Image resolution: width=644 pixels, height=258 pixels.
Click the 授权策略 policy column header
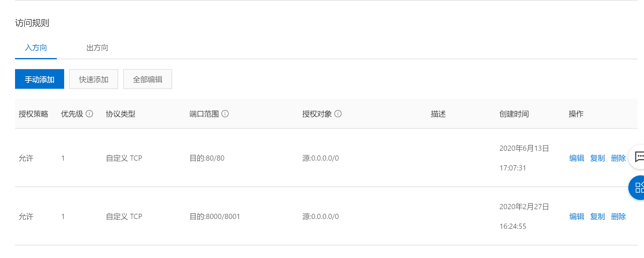tap(34, 114)
